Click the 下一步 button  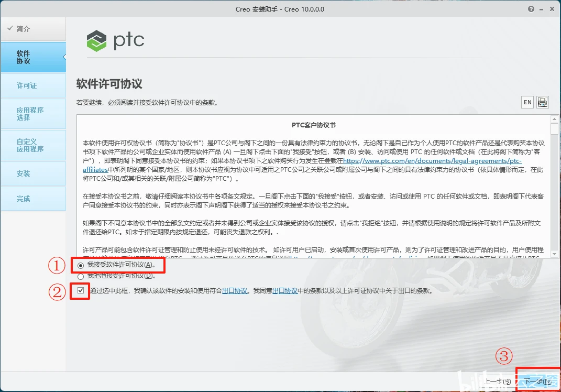point(537,382)
